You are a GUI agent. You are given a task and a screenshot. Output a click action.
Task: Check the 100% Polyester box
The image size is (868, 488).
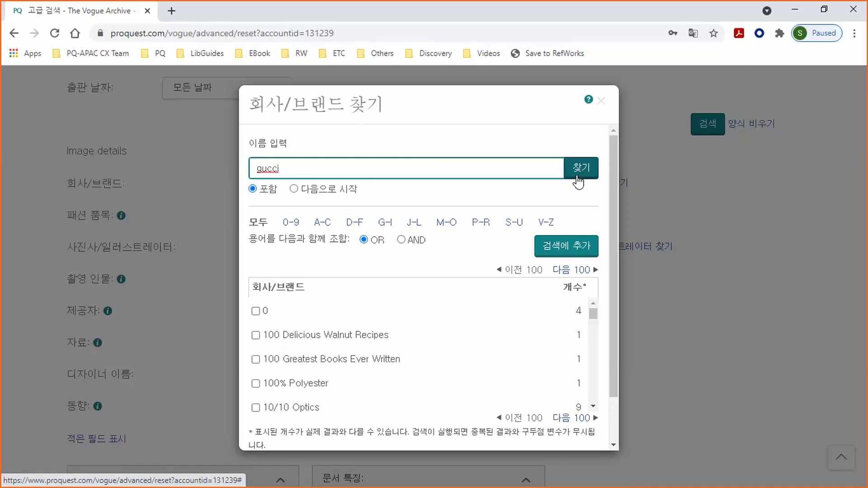(255, 383)
